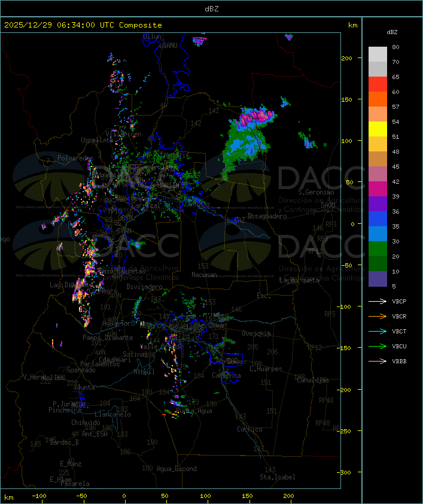Click the pink VBBB arrow icon

pos(378,362)
